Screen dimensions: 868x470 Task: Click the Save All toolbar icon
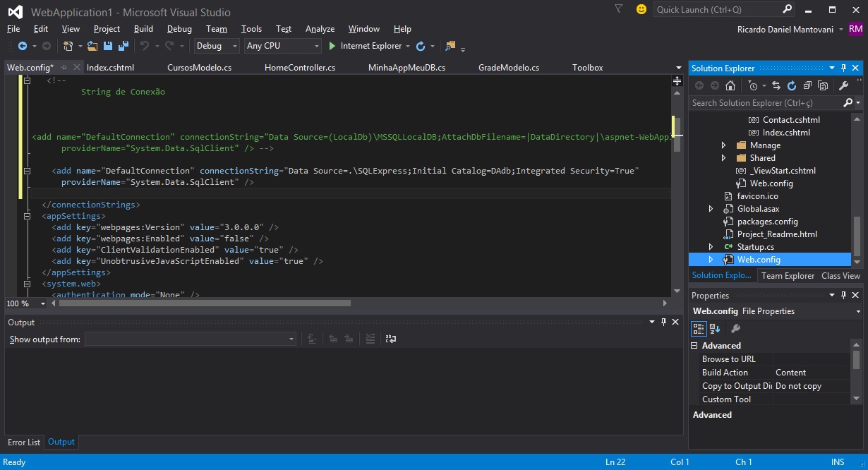[x=123, y=46]
